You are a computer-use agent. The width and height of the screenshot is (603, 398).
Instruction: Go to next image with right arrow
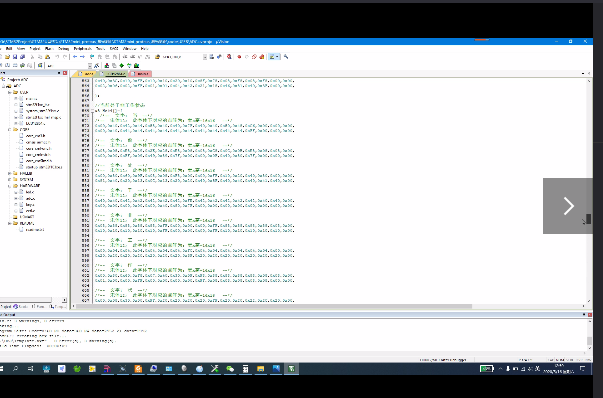(x=568, y=206)
